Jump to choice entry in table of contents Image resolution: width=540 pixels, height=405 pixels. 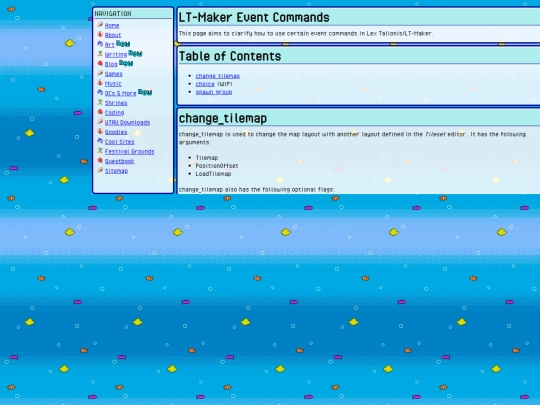tap(205, 84)
